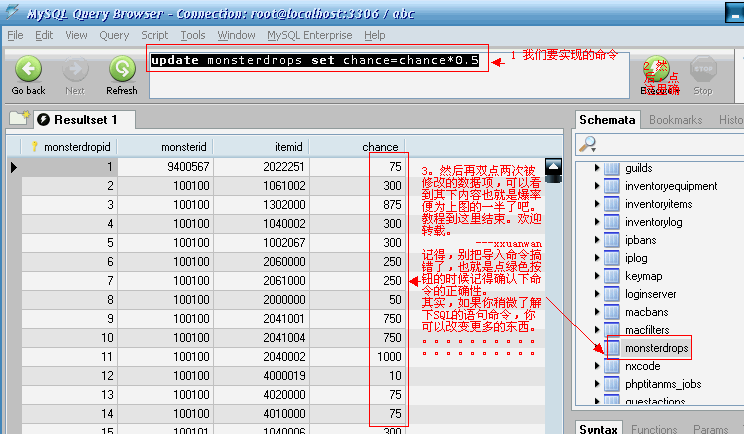
Task: Switch to the Params tab
Action: click(x=710, y=429)
